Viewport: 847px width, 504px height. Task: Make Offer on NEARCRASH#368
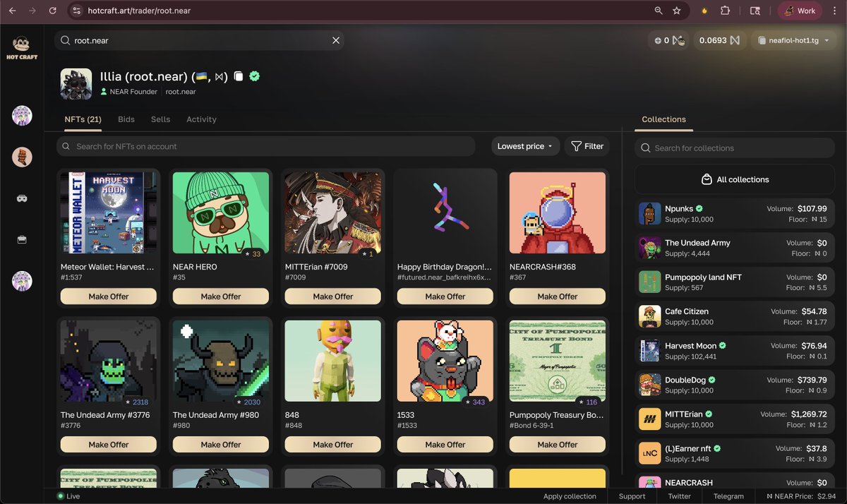point(558,296)
